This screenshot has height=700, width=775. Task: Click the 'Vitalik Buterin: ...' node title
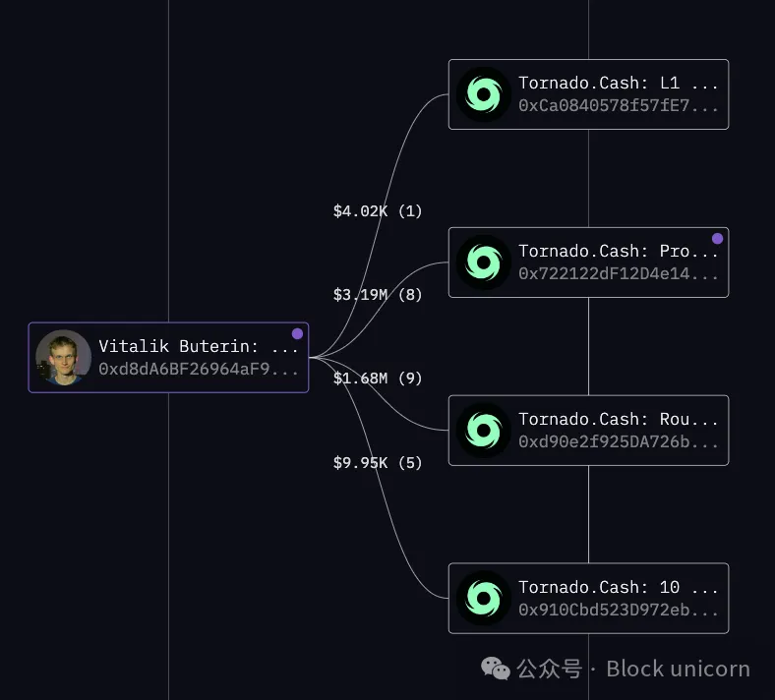tap(199, 346)
